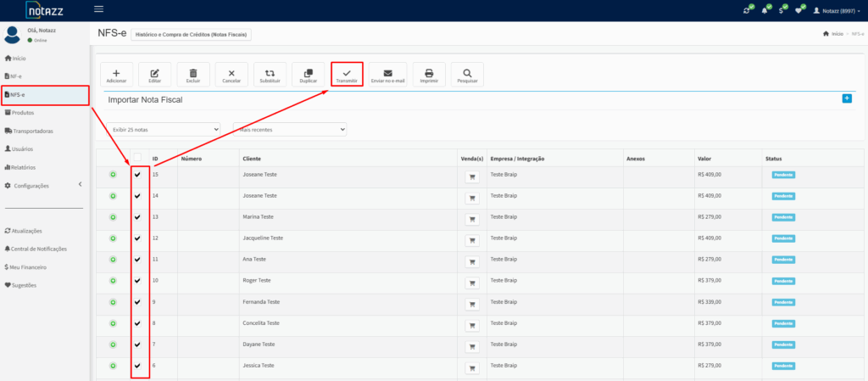Open the sales cart icon for Marina Teste
The image size is (868, 381).
pyautogui.click(x=472, y=219)
